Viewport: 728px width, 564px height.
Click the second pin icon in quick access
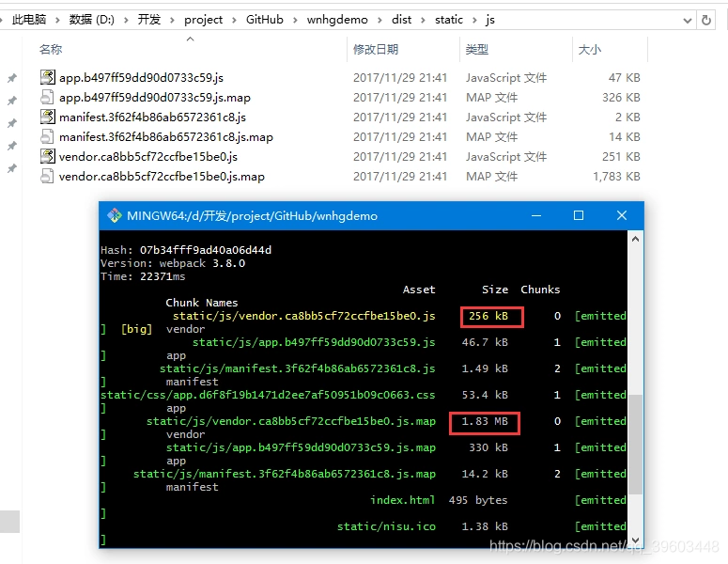12,100
